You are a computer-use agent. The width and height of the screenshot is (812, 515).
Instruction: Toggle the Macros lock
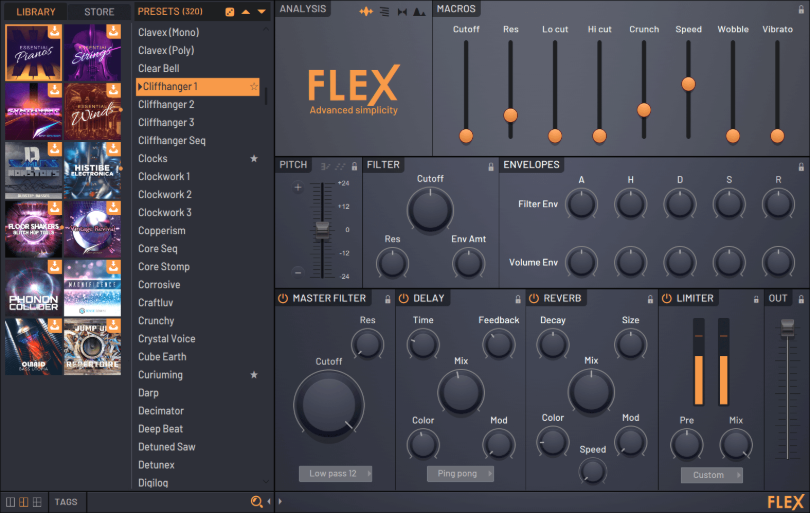click(801, 10)
